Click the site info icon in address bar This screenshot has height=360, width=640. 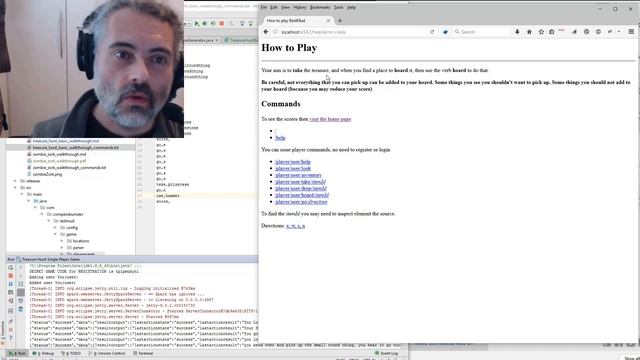276,32
